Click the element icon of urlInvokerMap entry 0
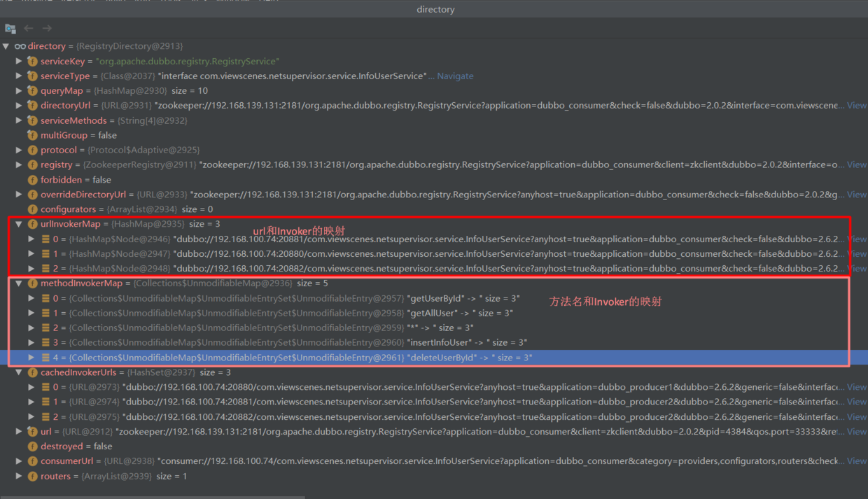868x499 pixels. click(45, 239)
